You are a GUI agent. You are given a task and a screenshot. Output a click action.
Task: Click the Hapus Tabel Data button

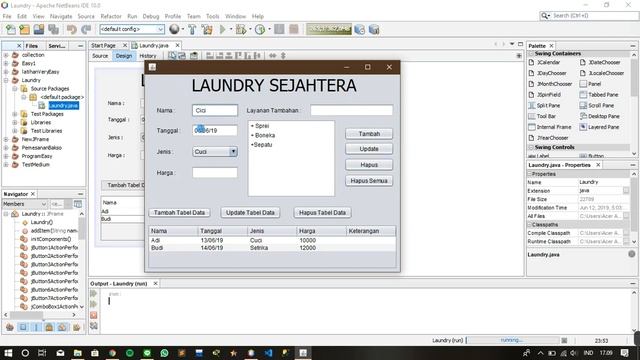click(x=322, y=213)
